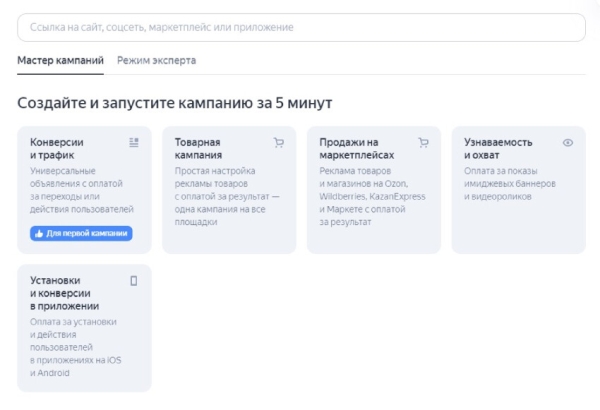Click the list icon on Конверсии и трафик card

(134, 142)
